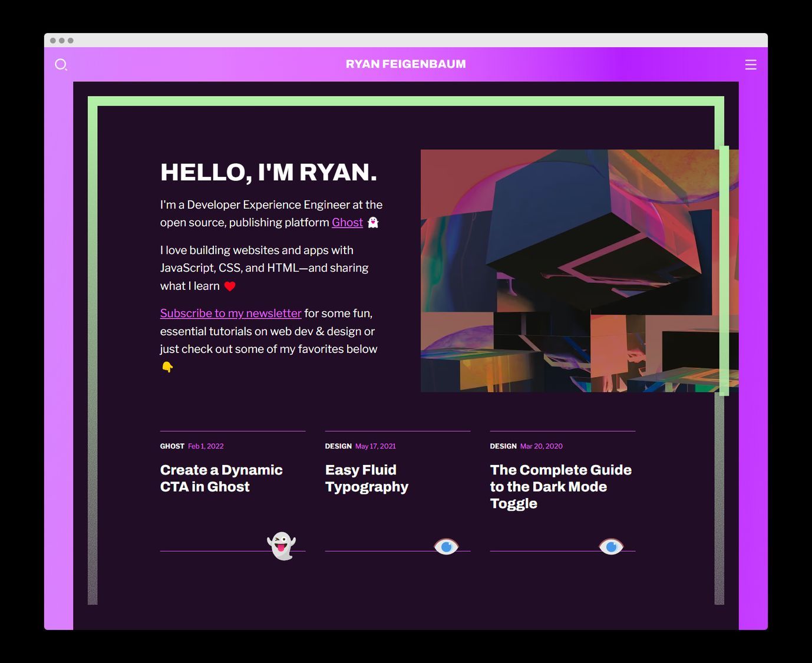Open the 'Ghost' hyperlink in the intro
Image resolution: width=812 pixels, height=663 pixels.
coord(347,223)
